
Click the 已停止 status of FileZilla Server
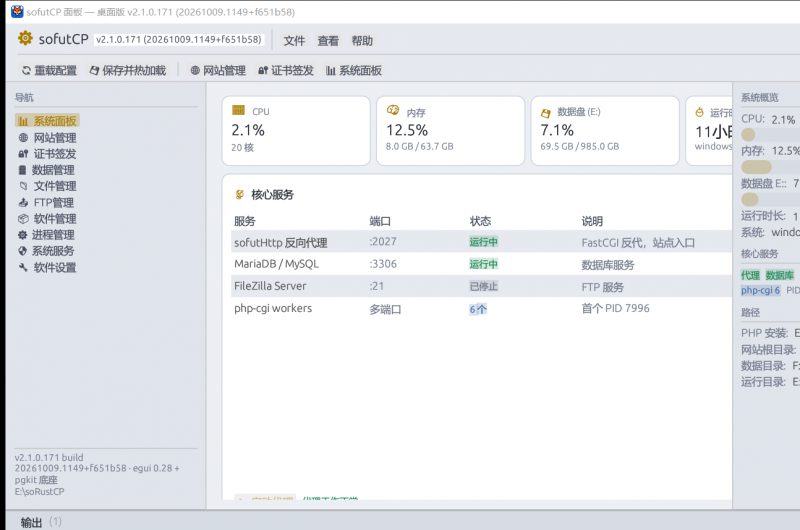[x=483, y=287]
